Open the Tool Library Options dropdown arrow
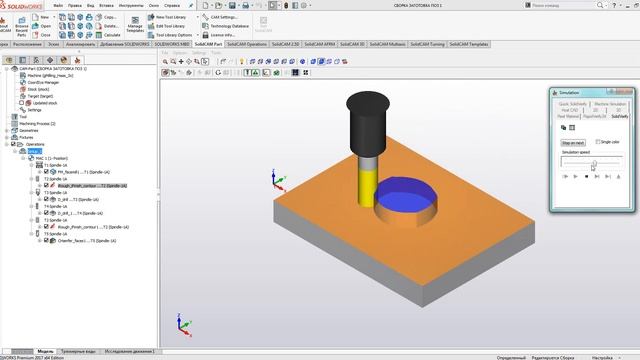 198,35
